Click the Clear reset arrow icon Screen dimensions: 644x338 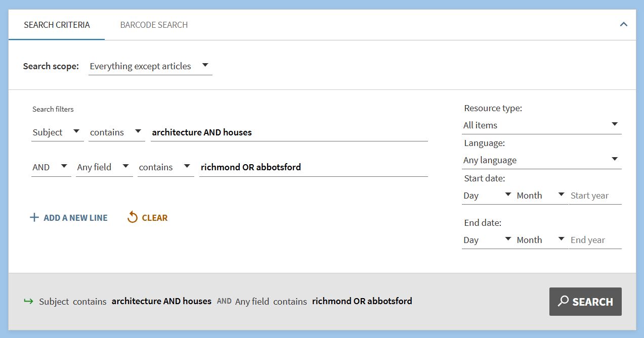(133, 218)
